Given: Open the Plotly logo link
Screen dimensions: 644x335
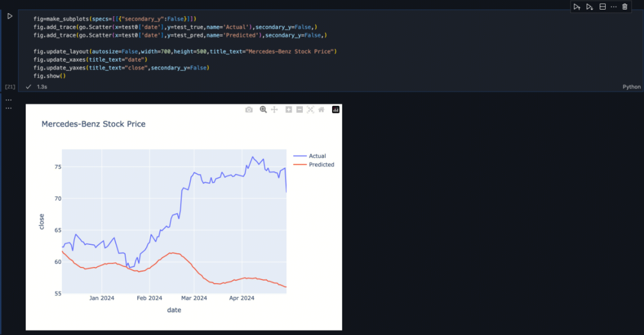Looking at the screenshot, I should point(335,110).
